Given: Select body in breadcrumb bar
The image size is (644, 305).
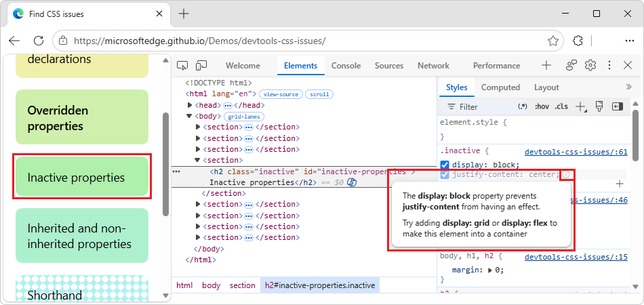Looking at the screenshot, I should tap(211, 285).
